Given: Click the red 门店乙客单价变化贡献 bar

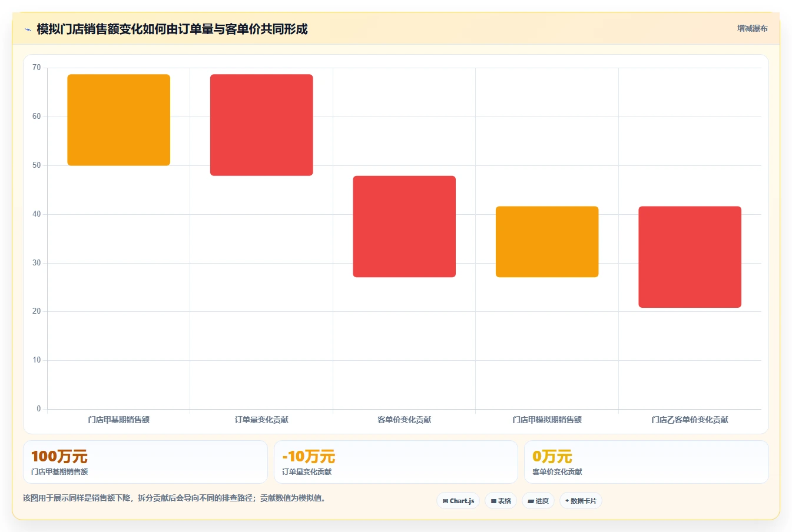Looking at the screenshot, I should 690,257.
